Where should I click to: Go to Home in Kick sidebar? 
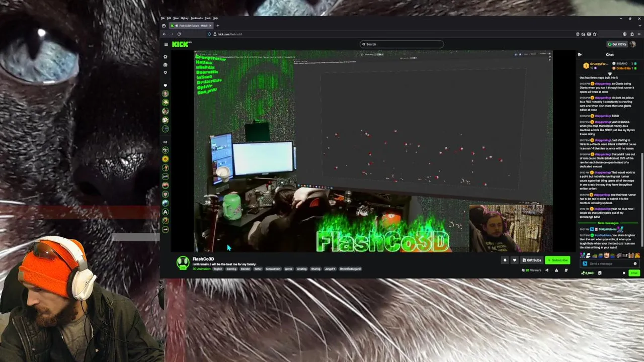(165, 57)
